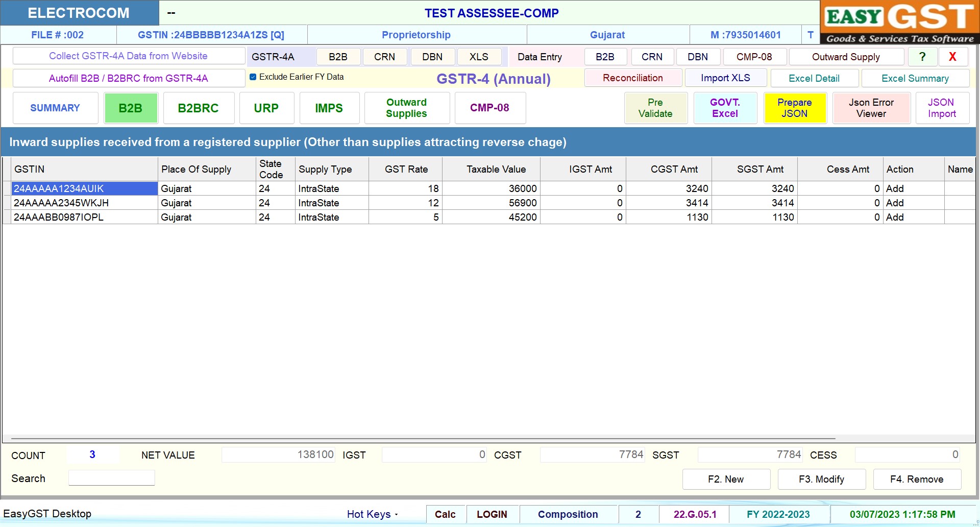The width and height of the screenshot is (980, 527).
Task: Click the yellow Prepare JSON button
Action: [x=794, y=108]
